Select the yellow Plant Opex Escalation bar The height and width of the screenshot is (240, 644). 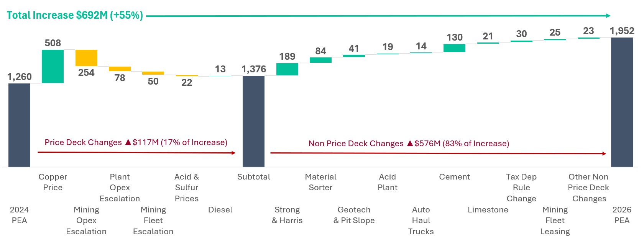pos(120,69)
